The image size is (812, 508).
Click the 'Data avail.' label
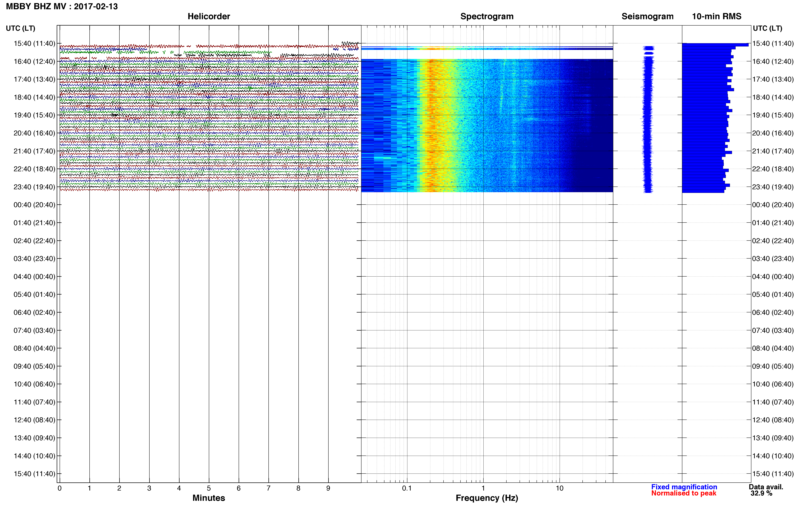766,487
